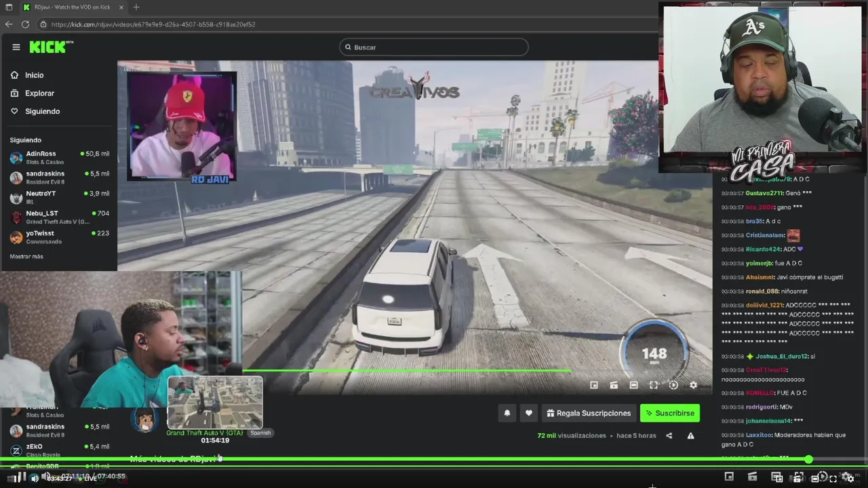Close the RDjavi VOD browser tab
The image size is (868, 488).
(x=121, y=7)
